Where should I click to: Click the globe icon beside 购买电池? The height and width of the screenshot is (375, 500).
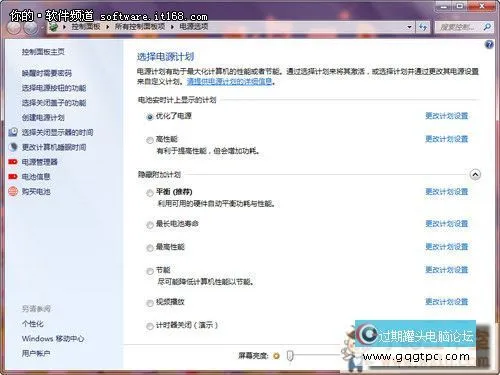pos(13,191)
